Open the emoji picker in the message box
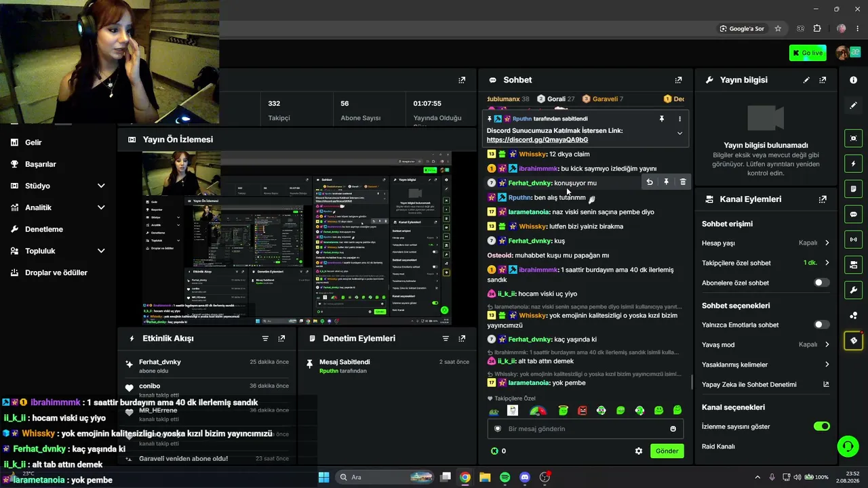The image size is (868, 488). [673, 429]
